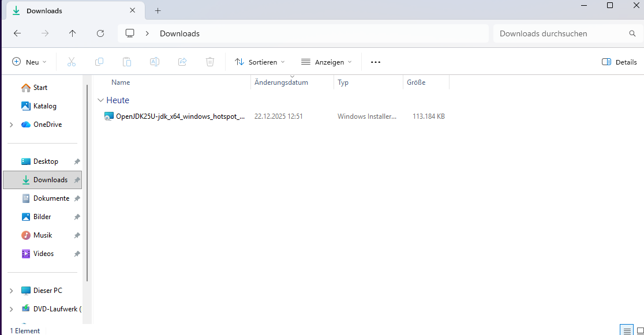Refresh the Downloads folder view

click(x=100, y=33)
